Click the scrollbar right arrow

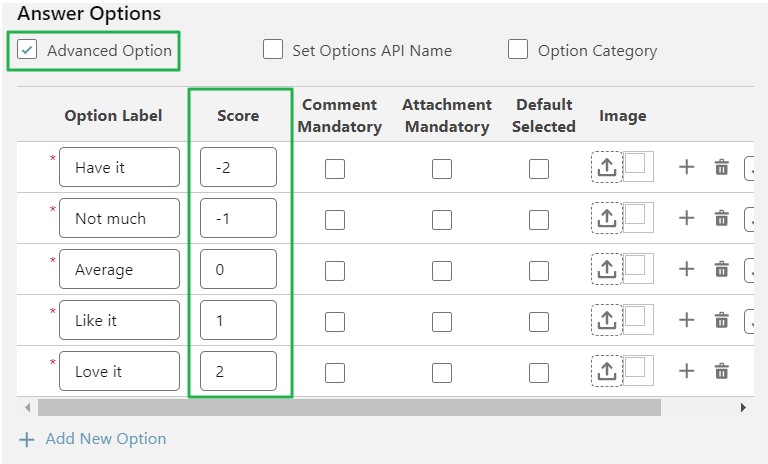pyautogui.click(x=743, y=407)
